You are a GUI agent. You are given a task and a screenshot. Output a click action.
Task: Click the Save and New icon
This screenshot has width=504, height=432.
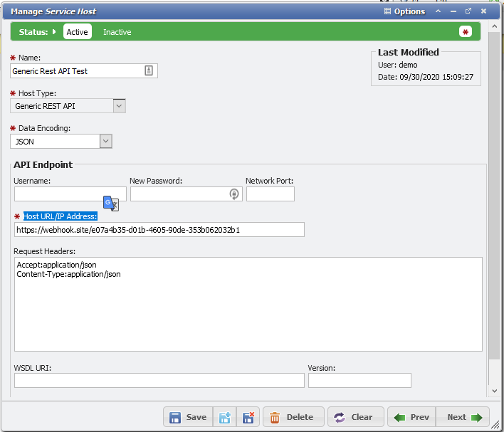coord(226,418)
